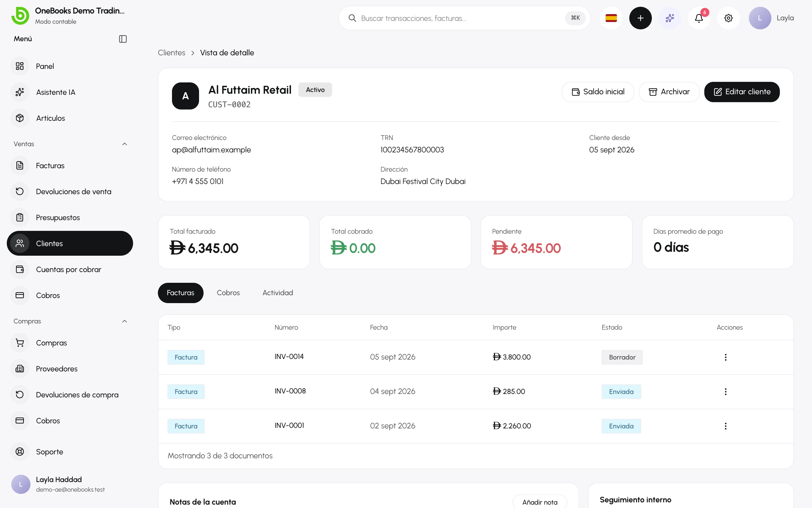Click the Archivar button
Viewport: 812px width, 508px height.
tap(669, 92)
